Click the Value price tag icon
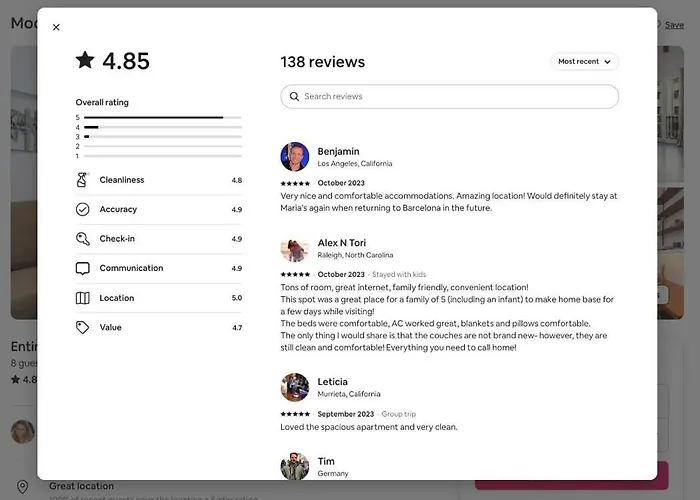 coord(83,327)
